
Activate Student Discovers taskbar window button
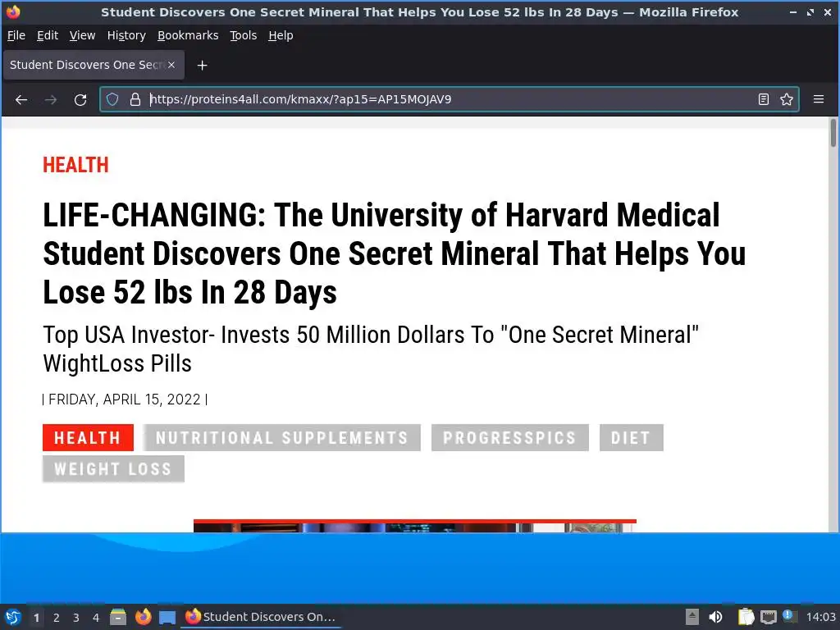pyautogui.click(x=261, y=617)
